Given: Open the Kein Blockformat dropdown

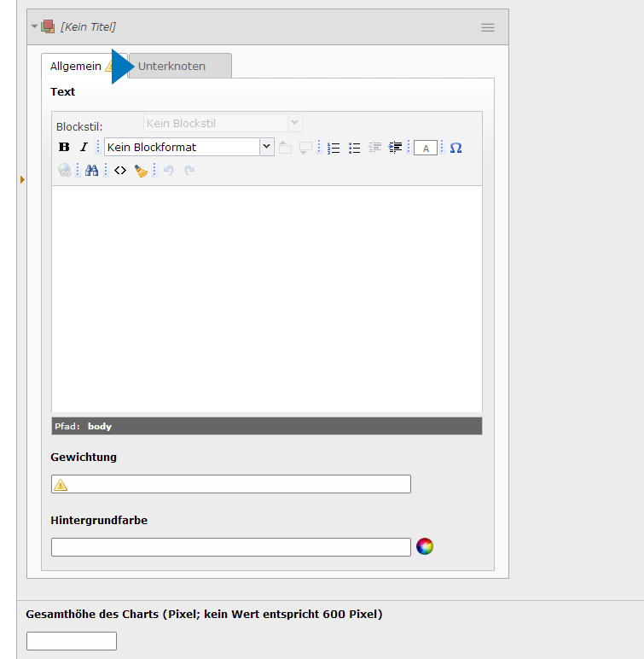Looking at the screenshot, I should 189,147.
